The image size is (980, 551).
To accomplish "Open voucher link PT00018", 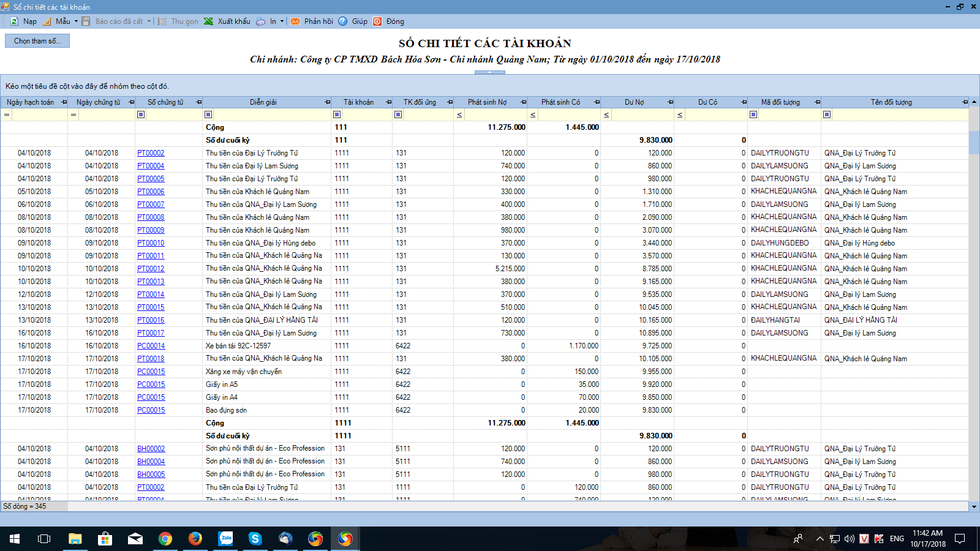I will pyautogui.click(x=151, y=359).
